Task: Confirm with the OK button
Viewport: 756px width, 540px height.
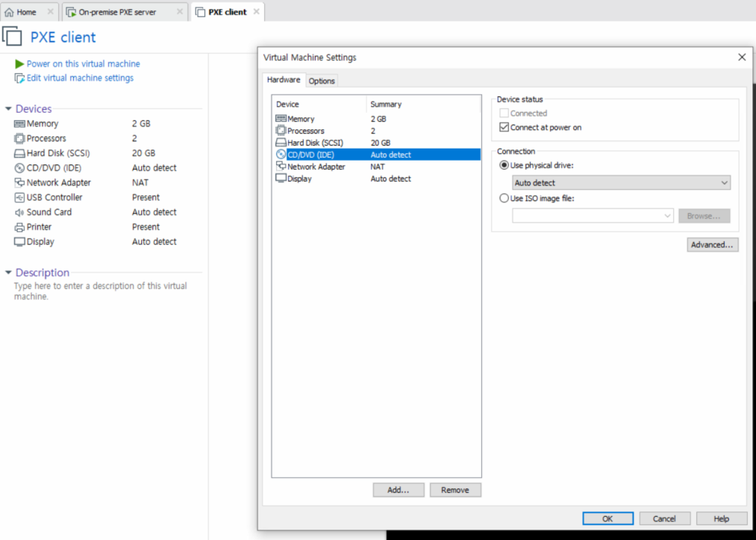Action: point(607,519)
